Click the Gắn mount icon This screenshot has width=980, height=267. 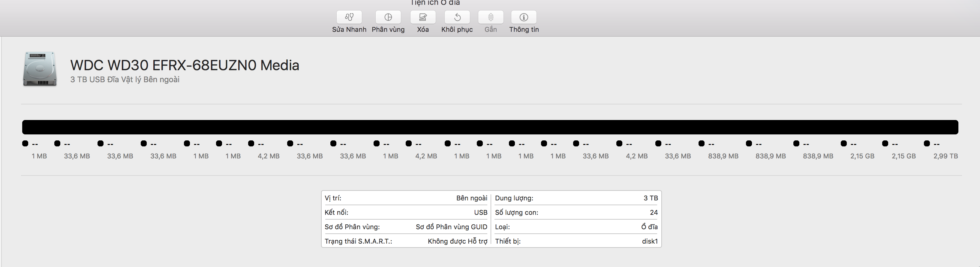tap(491, 17)
